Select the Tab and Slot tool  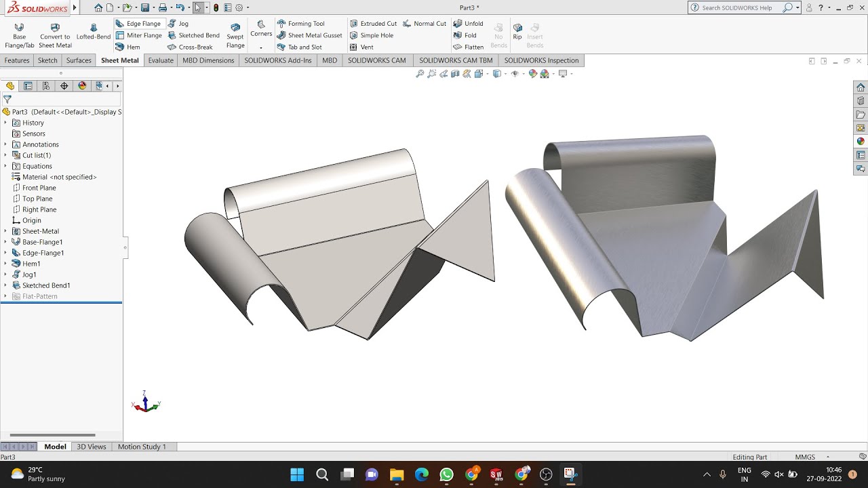[300, 47]
